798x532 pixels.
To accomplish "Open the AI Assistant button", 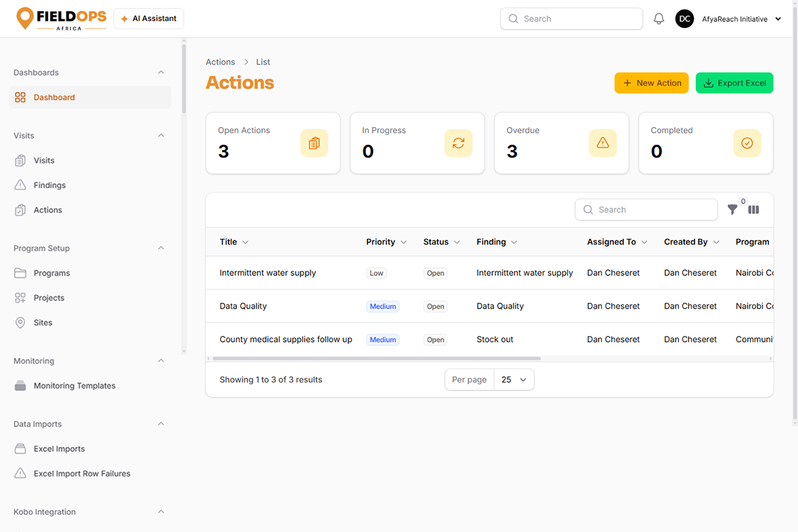I will point(148,19).
